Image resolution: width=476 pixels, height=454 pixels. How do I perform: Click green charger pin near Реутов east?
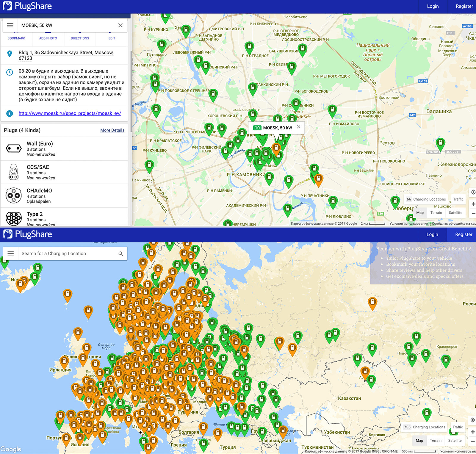440,144
